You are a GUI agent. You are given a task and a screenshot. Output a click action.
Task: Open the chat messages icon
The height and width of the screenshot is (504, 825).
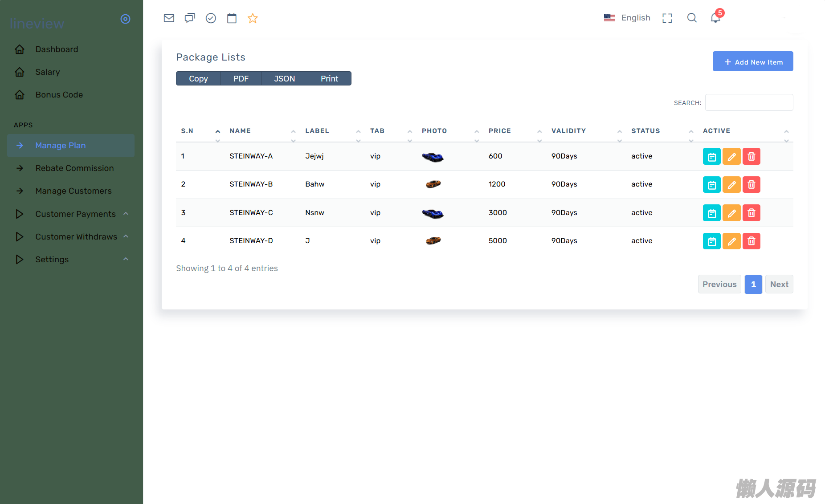point(190,18)
